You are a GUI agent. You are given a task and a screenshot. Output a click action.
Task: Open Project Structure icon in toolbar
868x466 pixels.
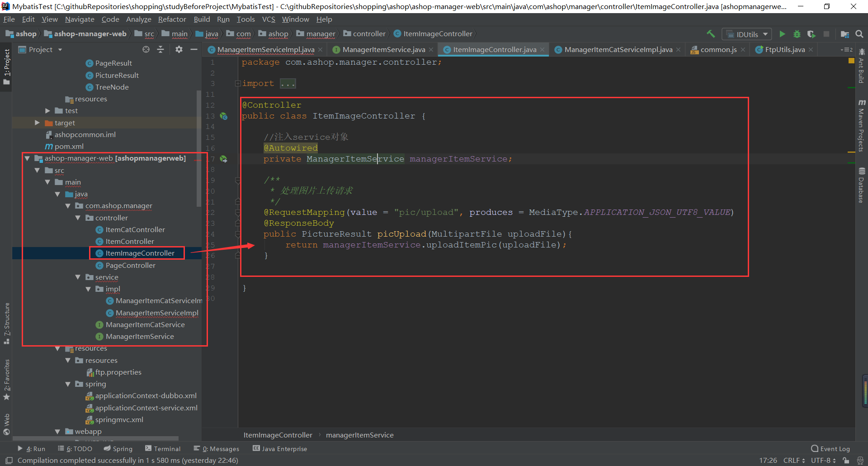(x=844, y=34)
